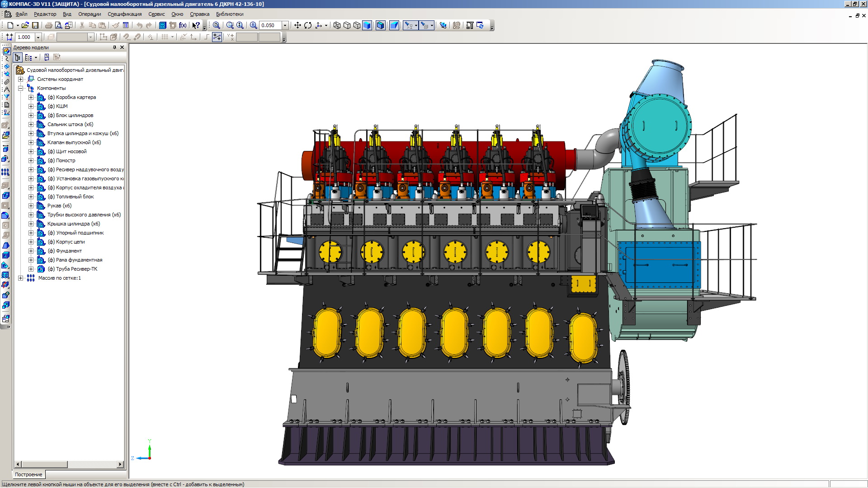The image size is (868, 488).
Task: Click the current scale 1.000 field
Action: (x=24, y=37)
